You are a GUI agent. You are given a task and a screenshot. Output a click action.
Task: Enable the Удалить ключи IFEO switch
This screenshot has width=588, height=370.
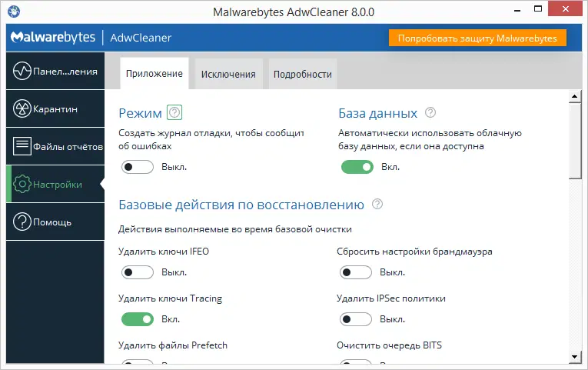[x=138, y=272]
